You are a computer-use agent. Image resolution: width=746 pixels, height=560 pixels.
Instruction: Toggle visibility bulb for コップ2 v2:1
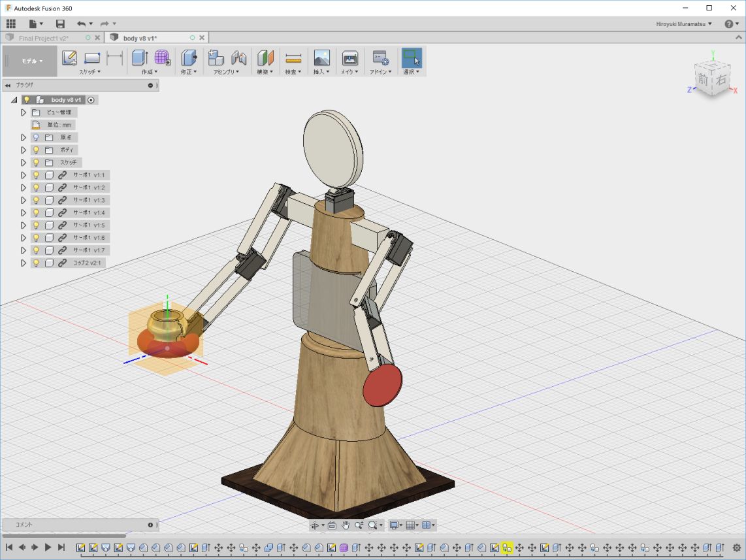click(36, 263)
